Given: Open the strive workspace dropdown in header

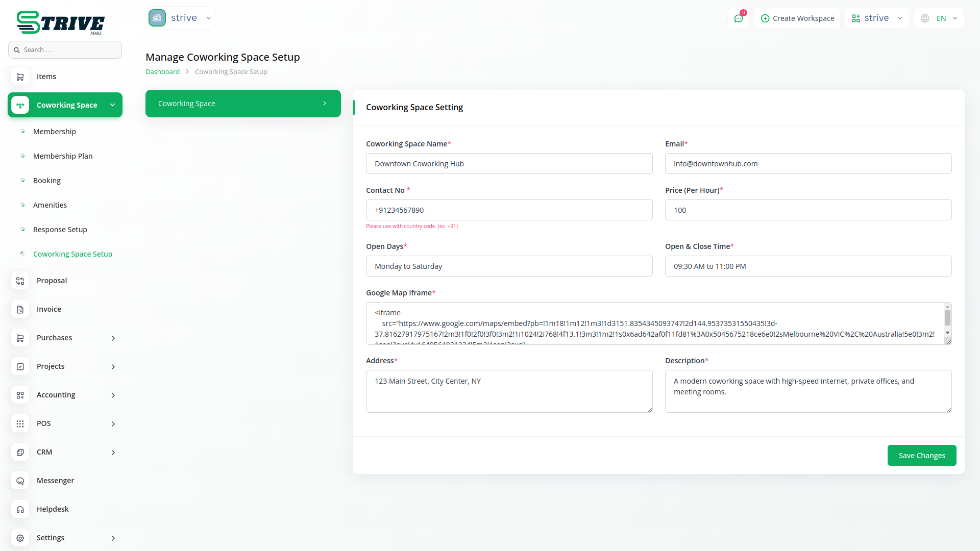Looking at the screenshot, I should pyautogui.click(x=877, y=18).
